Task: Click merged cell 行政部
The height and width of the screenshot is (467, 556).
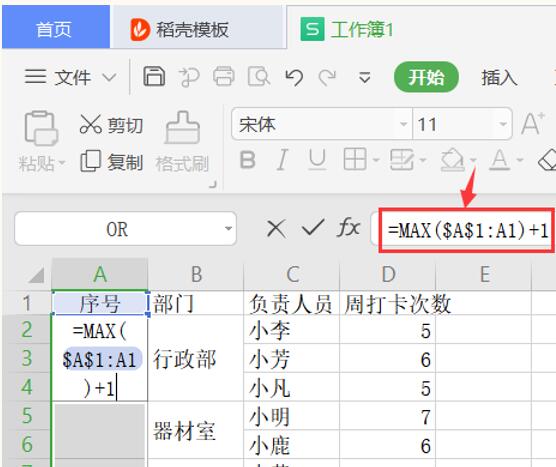Action: coord(196,358)
